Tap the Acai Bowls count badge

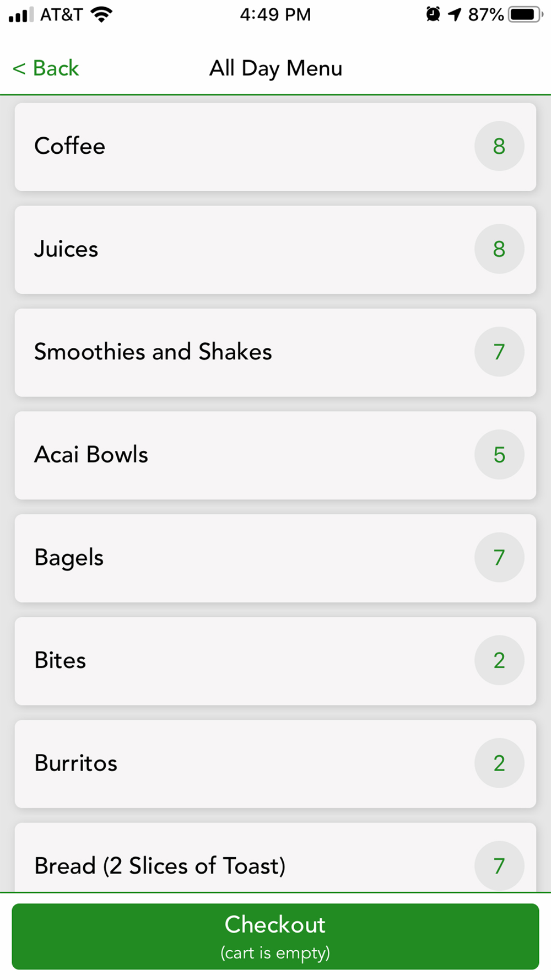pyautogui.click(x=499, y=455)
